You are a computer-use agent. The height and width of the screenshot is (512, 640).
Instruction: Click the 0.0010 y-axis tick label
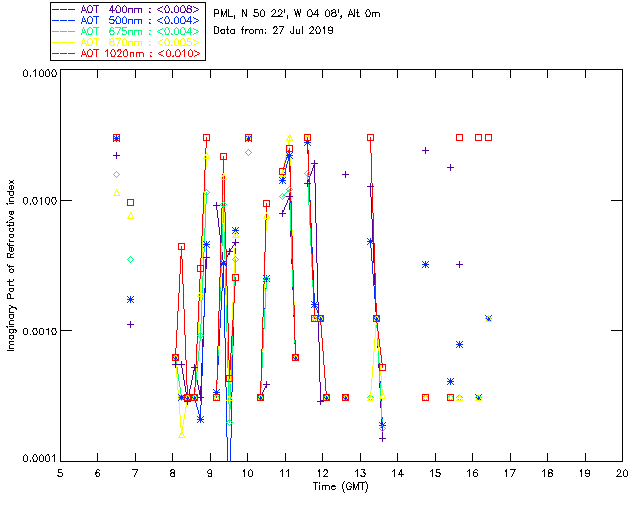(x=40, y=331)
